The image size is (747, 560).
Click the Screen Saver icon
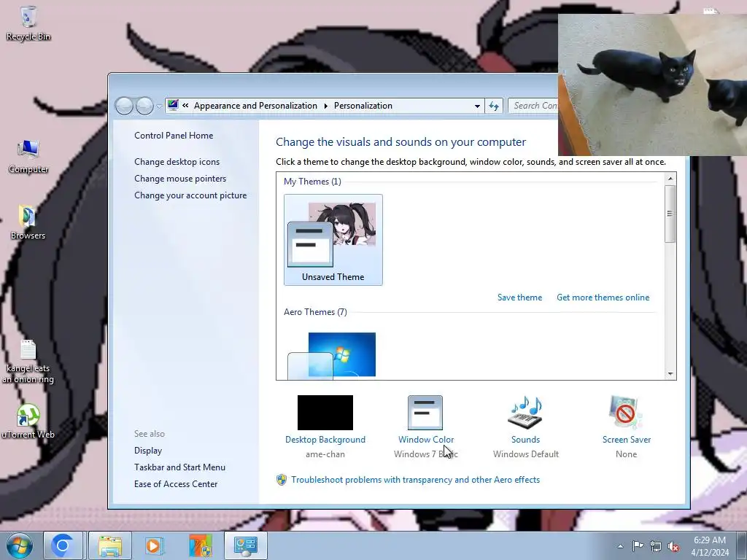pyautogui.click(x=626, y=413)
